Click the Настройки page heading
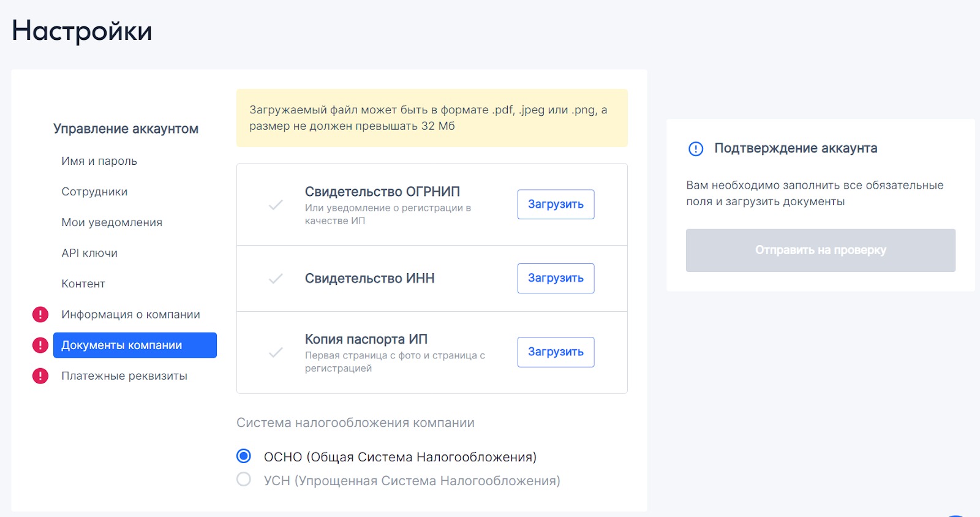This screenshot has width=980, height=517. point(82,31)
